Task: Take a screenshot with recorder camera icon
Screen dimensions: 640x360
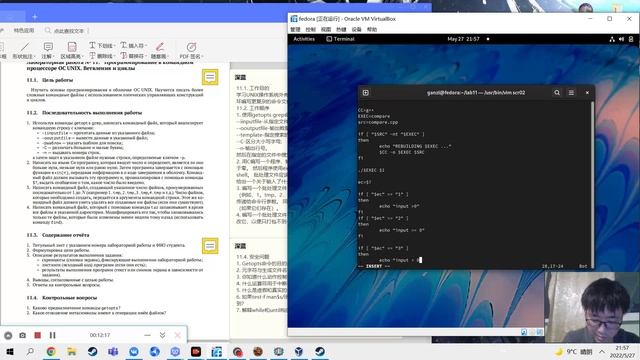Action: click(x=22, y=335)
